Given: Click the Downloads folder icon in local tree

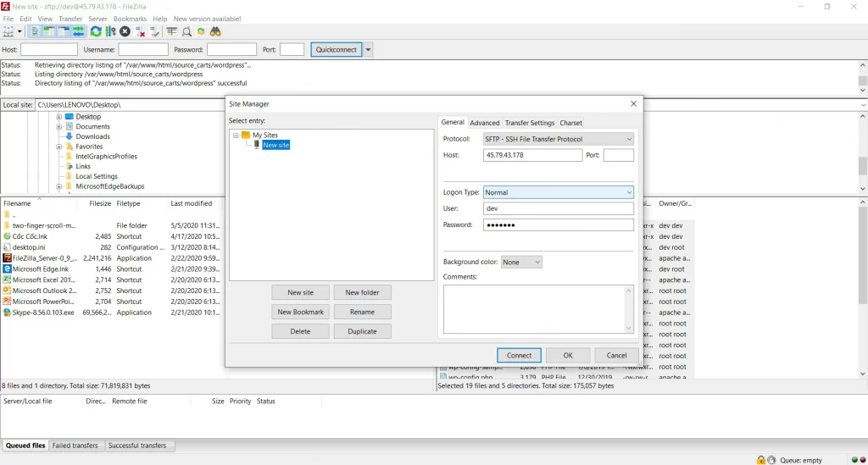Looking at the screenshot, I should pos(70,136).
